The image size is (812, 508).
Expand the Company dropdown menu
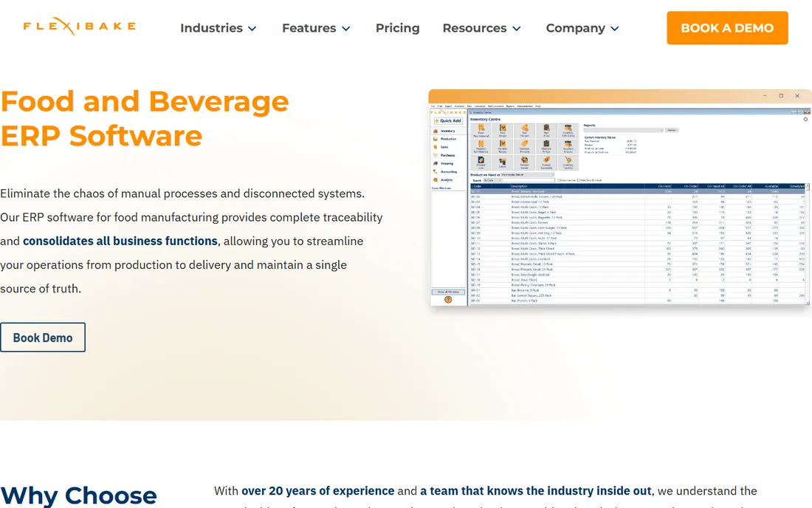582,28
